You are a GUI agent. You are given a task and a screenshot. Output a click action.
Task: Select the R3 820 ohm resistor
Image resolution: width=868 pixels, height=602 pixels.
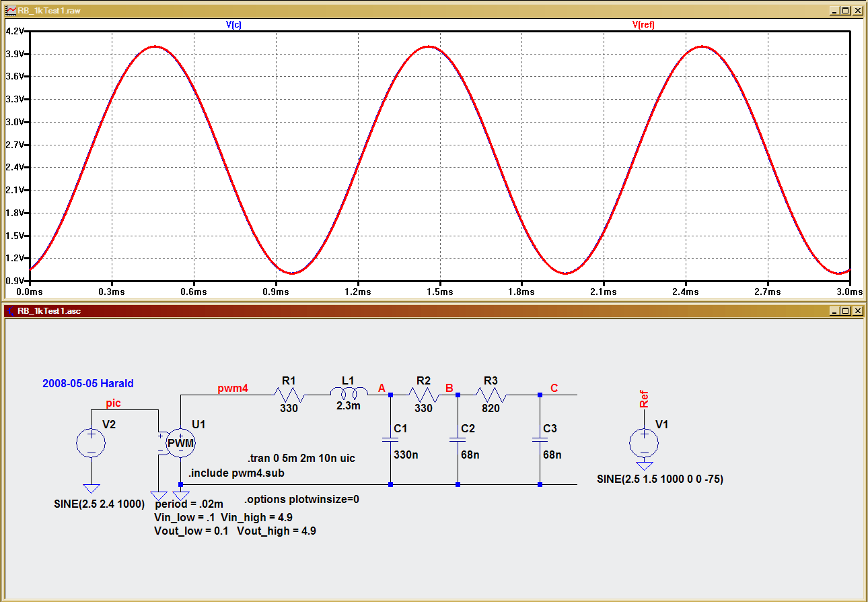click(x=491, y=395)
